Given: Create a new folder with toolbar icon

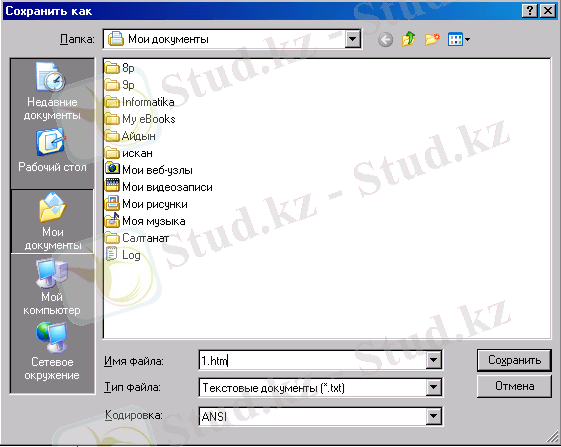Looking at the screenshot, I should tap(432, 39).
